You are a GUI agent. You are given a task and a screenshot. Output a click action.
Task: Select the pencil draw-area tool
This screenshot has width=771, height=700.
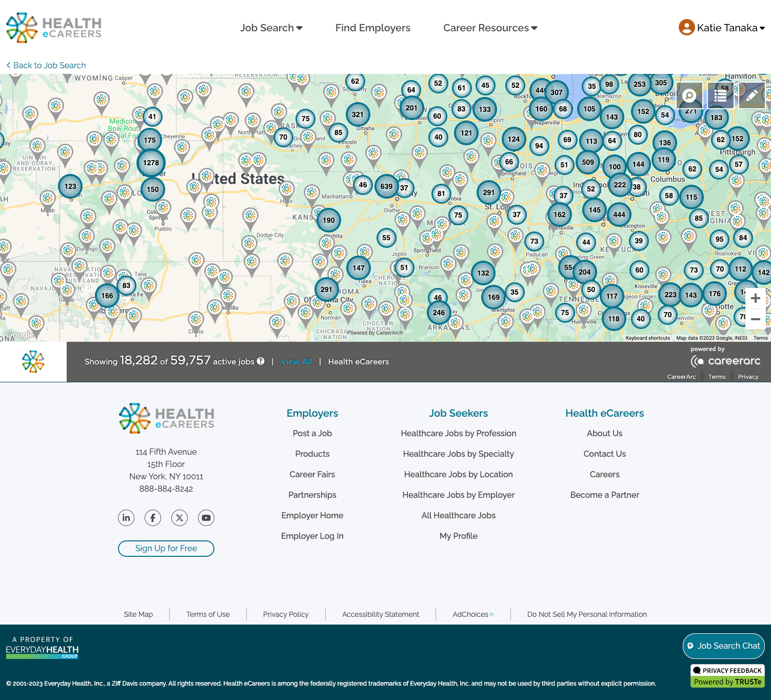(x=752, y=95)
